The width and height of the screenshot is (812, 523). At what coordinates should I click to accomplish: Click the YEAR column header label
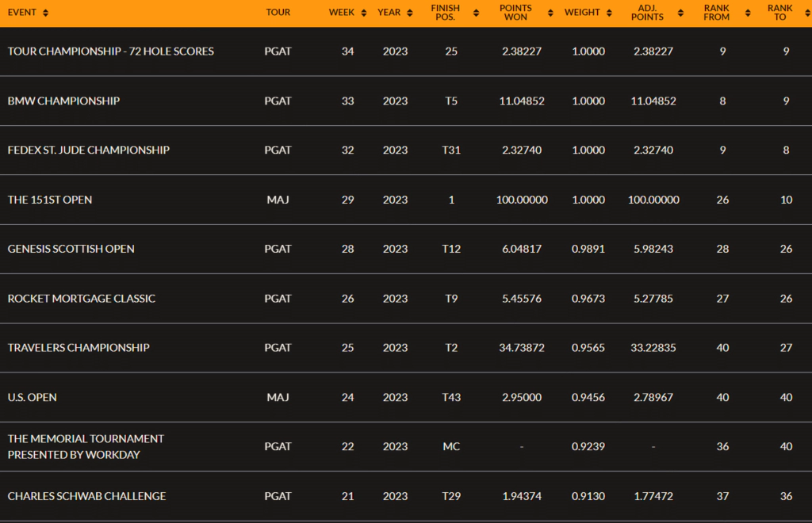point(389,13)
